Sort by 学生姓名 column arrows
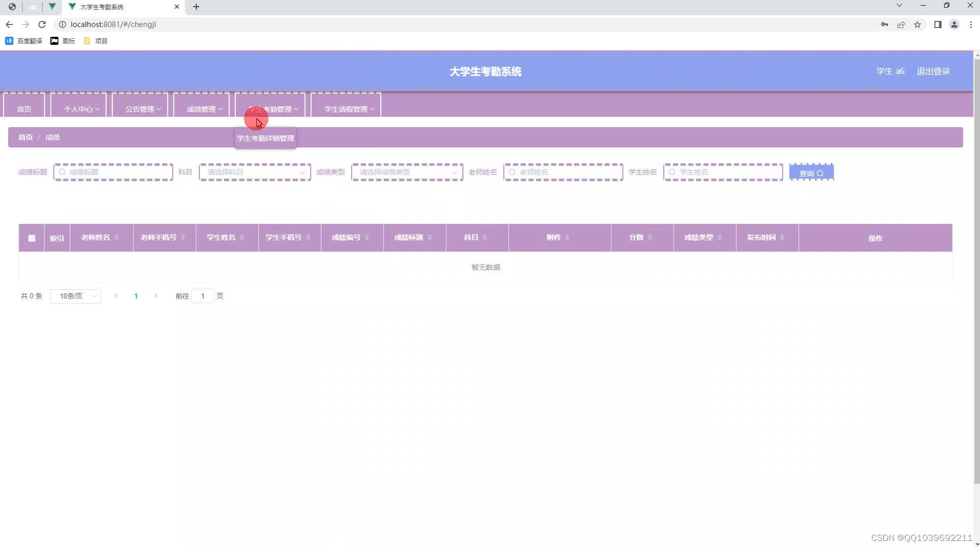 point(242,237)
